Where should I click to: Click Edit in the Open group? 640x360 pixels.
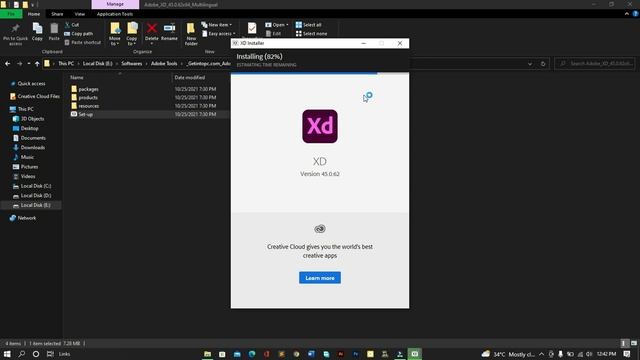(273, 34)
